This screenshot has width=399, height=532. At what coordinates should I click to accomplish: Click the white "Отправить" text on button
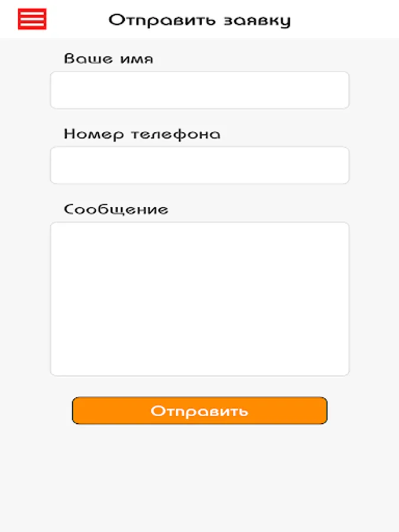[200, 411]
